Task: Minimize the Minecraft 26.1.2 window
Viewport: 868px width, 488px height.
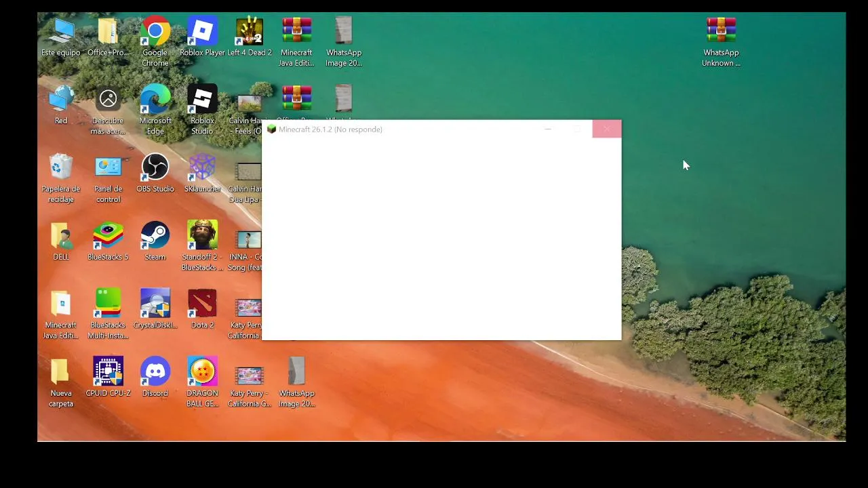Action: pos(548,129)
